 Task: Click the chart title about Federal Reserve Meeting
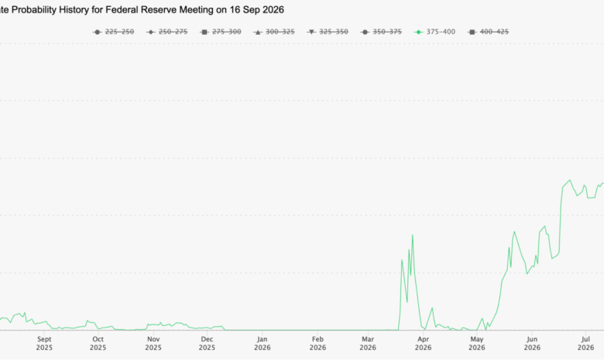click(x=142, y=10)
